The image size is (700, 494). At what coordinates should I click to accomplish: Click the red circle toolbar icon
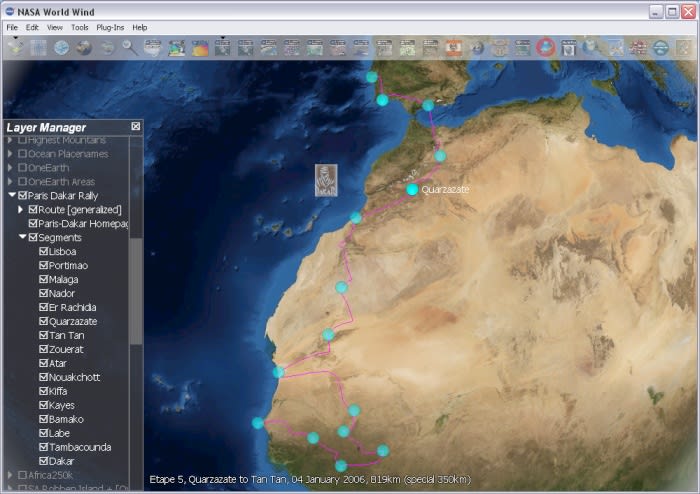point(546,48)
